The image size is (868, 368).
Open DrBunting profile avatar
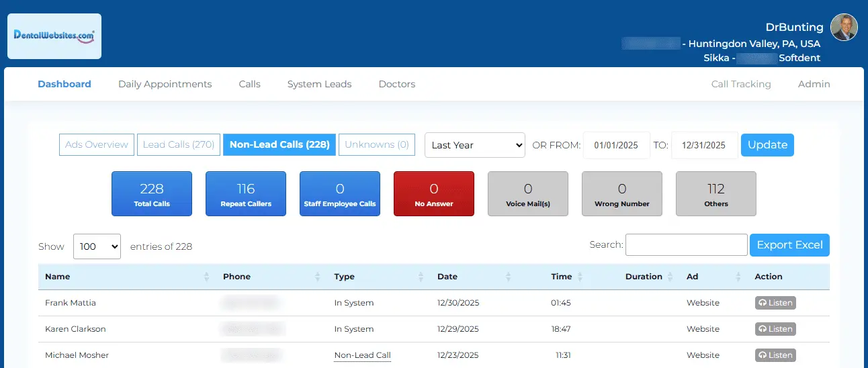tap(844, 28)
